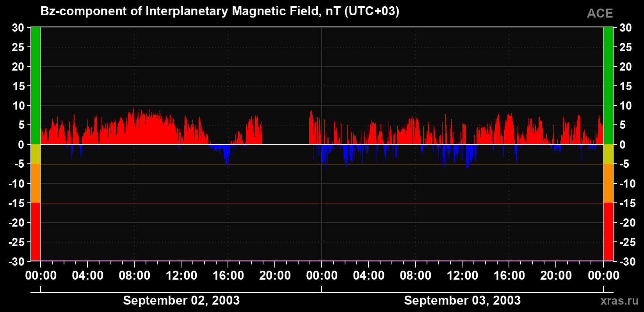Click the '15' value on the right axis
Image resolution: width=644 pixels, height=312 pixels.
(x=626, y=86)
